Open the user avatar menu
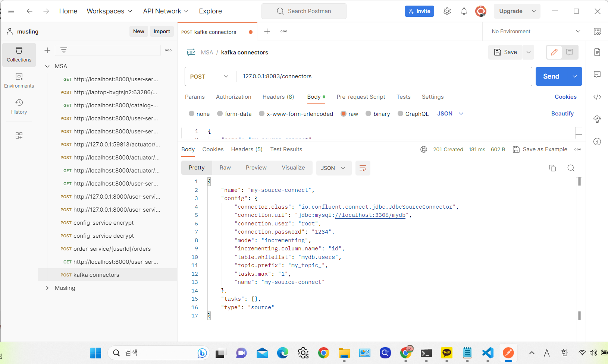Image resolution: width=608 pixels, height=364 pixels. [481, 11]
